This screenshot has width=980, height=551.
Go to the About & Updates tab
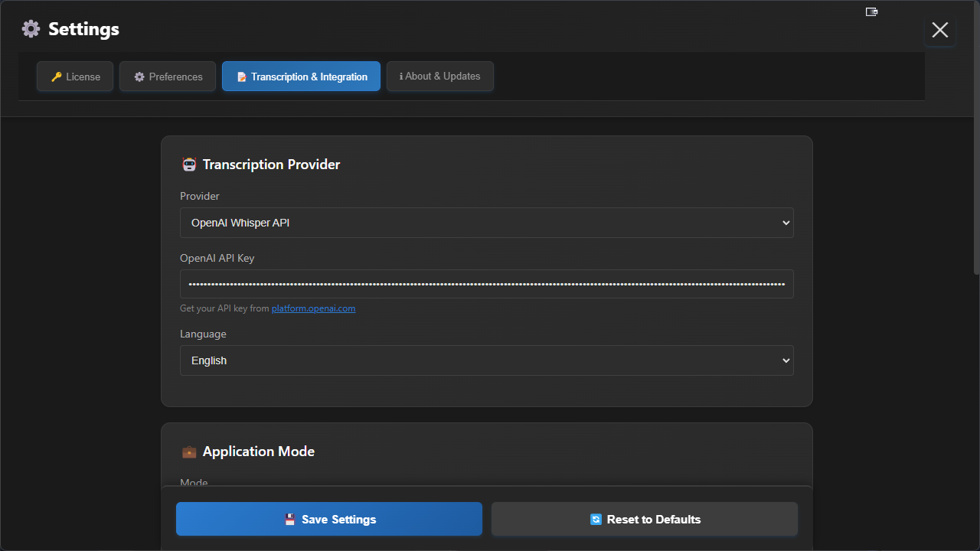pos(440,77)
